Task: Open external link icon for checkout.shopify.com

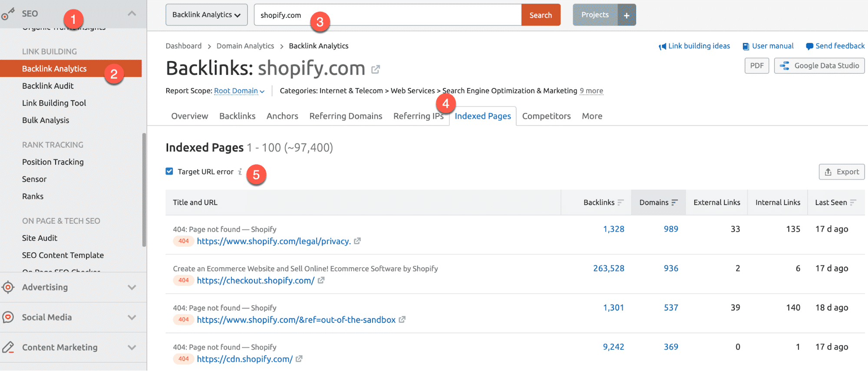Action: pyautogui.click(x=321, y=280)
